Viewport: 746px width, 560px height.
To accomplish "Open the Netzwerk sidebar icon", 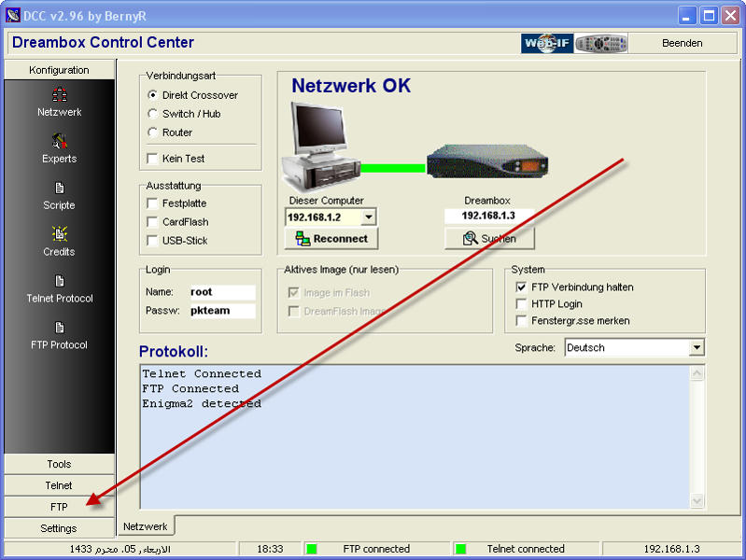I will click(x=60, y=94).
